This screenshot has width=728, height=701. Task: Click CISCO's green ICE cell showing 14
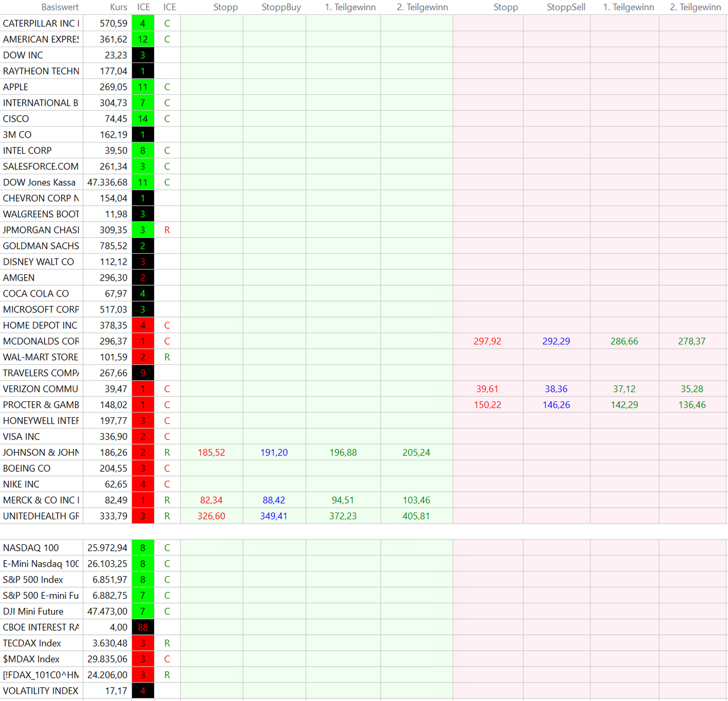[x=142, y=119]
